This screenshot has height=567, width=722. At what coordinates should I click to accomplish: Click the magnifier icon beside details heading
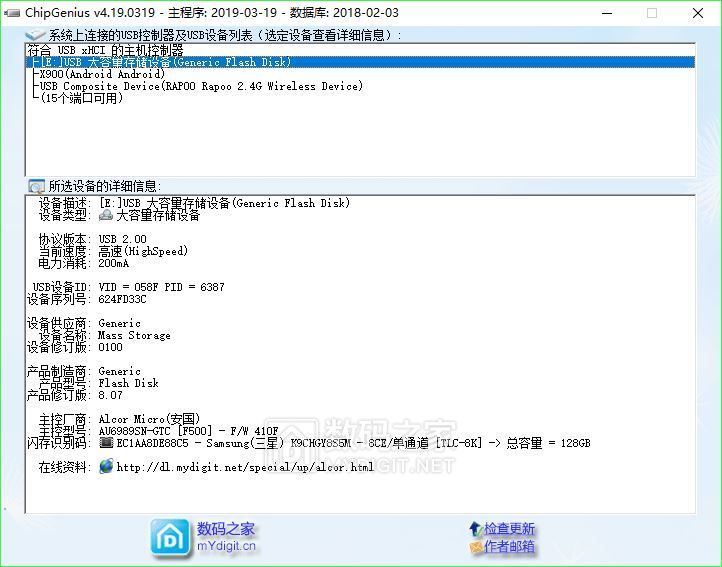(x=36, y=186)
